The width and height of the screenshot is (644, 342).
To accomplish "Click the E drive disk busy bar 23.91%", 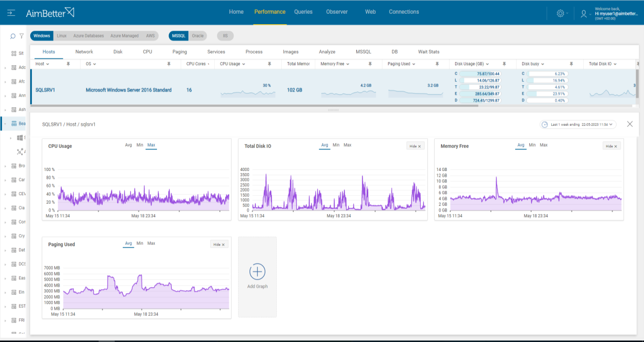I will [547, 94].
